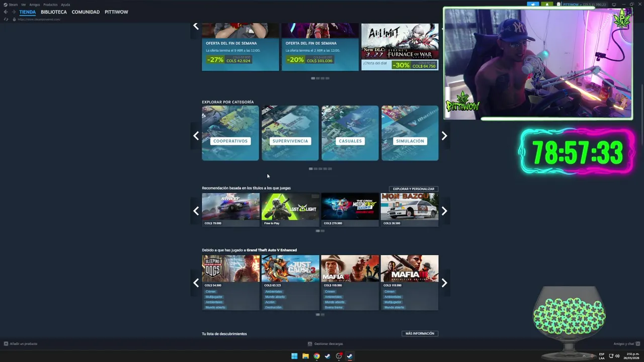Switch to the BIBLIOTECA tab

pyautogui.click(x=54, y=12)
